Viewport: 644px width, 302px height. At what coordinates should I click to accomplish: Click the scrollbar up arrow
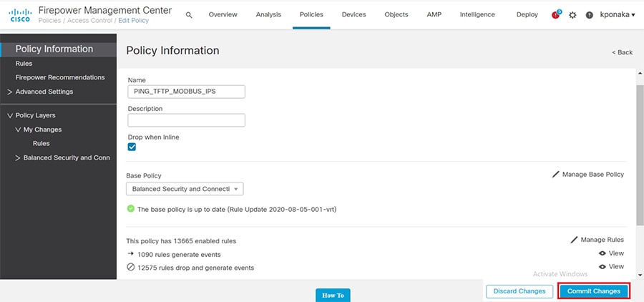coord(640,73)
